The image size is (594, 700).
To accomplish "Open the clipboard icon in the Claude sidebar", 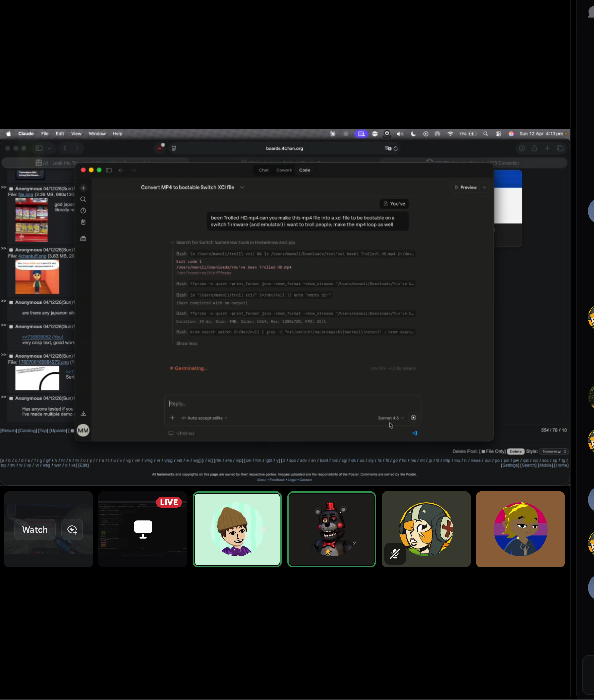I will click(83, 222).
